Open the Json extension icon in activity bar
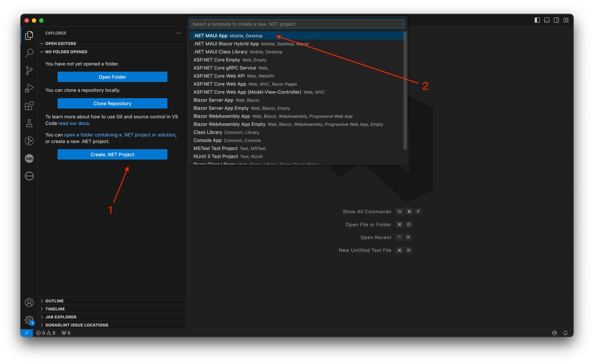This screenshot has width=594, height=364. (x=29, y=158)
